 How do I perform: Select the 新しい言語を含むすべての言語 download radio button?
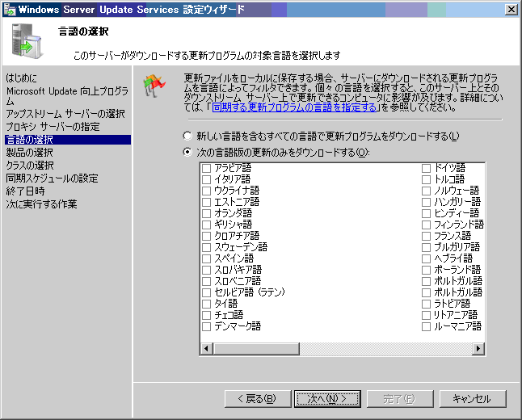(x=187, y=136)
